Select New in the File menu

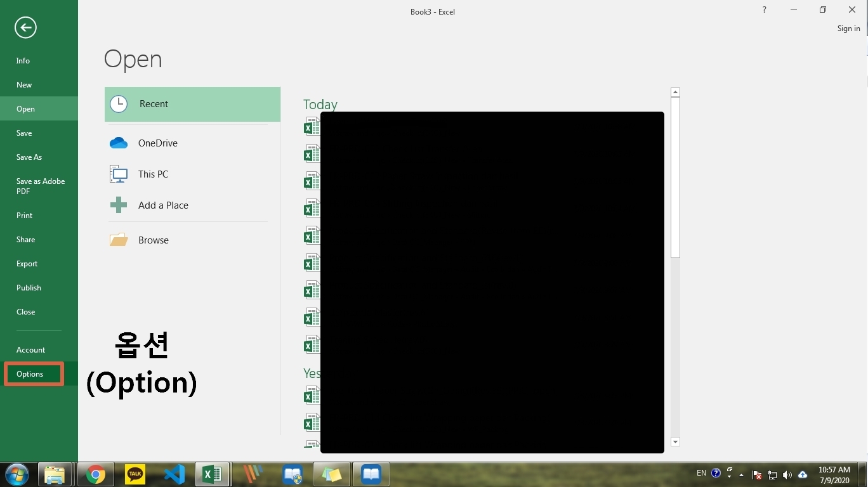point(39,85)
